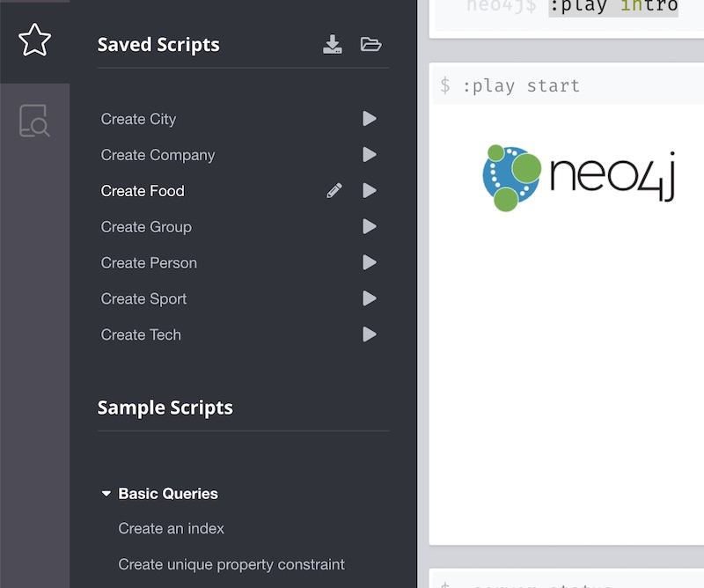The image size is (704, 588).
Task: Run the Create Food script
Action: [370, 190]
